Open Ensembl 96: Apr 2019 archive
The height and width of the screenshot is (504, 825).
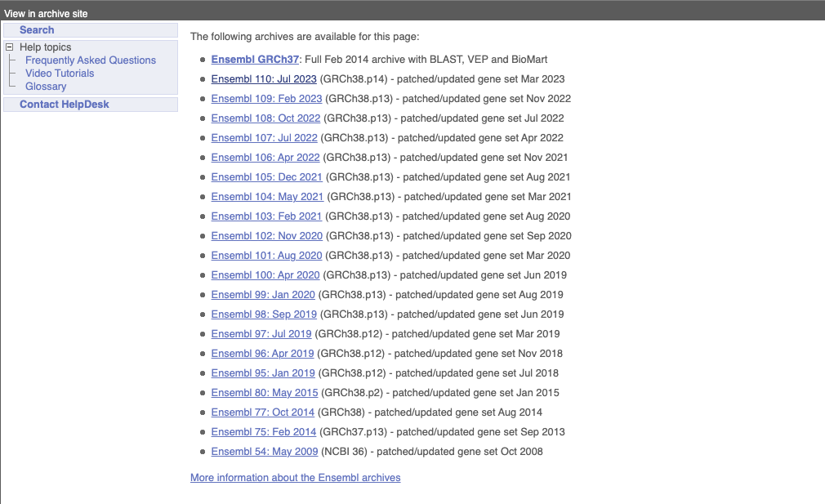coord(262,354)
